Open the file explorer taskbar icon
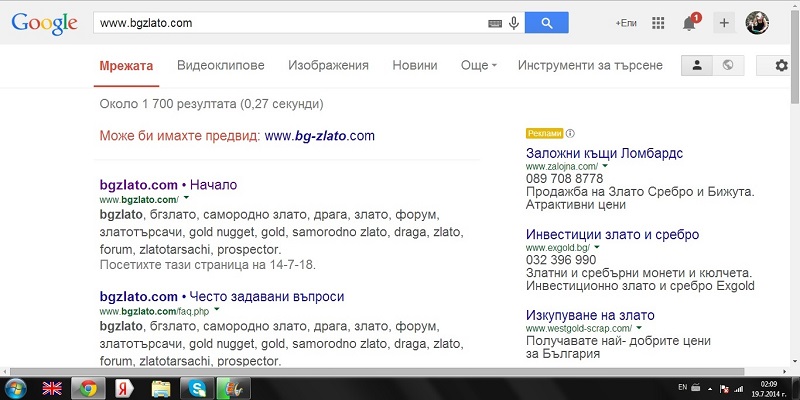 161,389
